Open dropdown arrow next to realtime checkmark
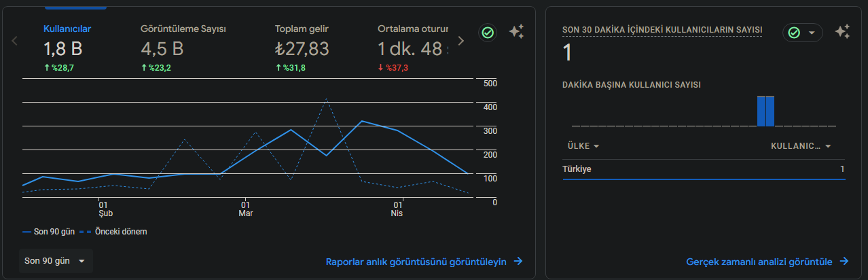This screenshot has height=280, width=868. click(x=811, y=33)
